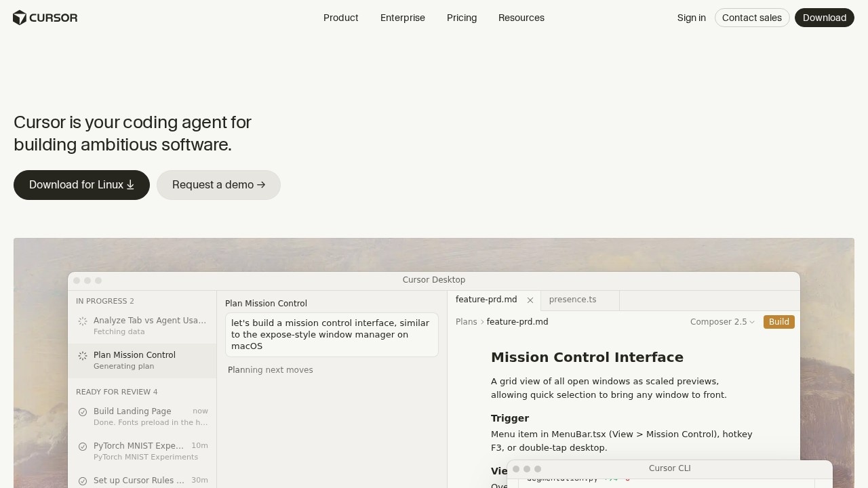Click the mission control prompt message box

coord(332,335)
